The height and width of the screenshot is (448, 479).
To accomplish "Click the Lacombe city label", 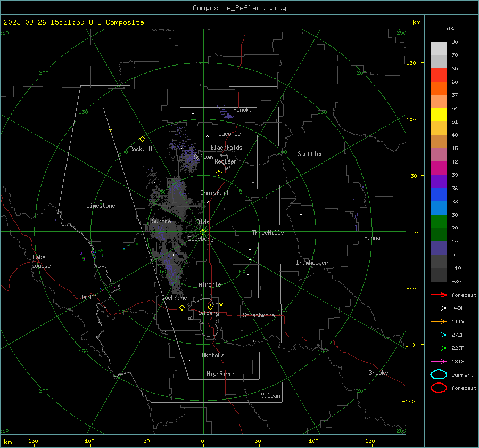I will tap(229, 134).
